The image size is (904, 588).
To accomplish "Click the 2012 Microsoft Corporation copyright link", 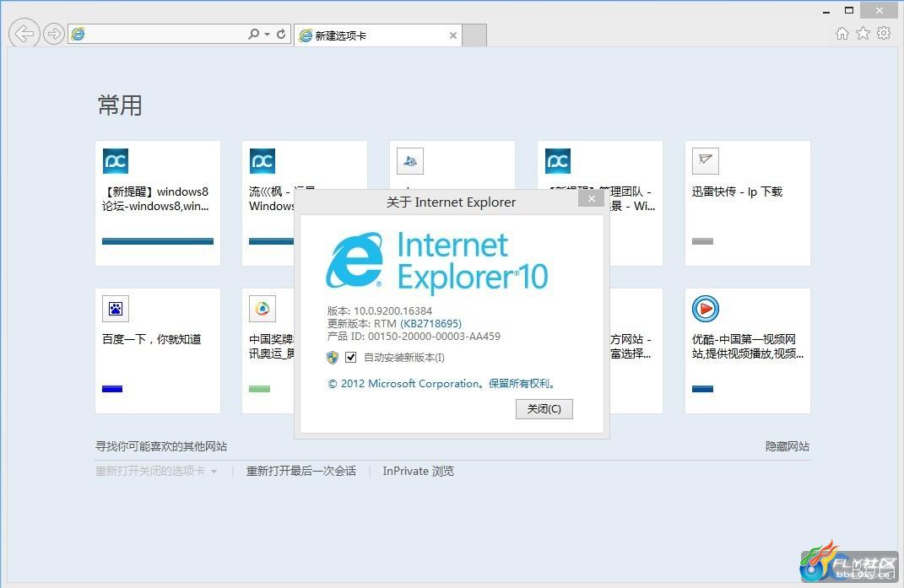I will (441, 383).
